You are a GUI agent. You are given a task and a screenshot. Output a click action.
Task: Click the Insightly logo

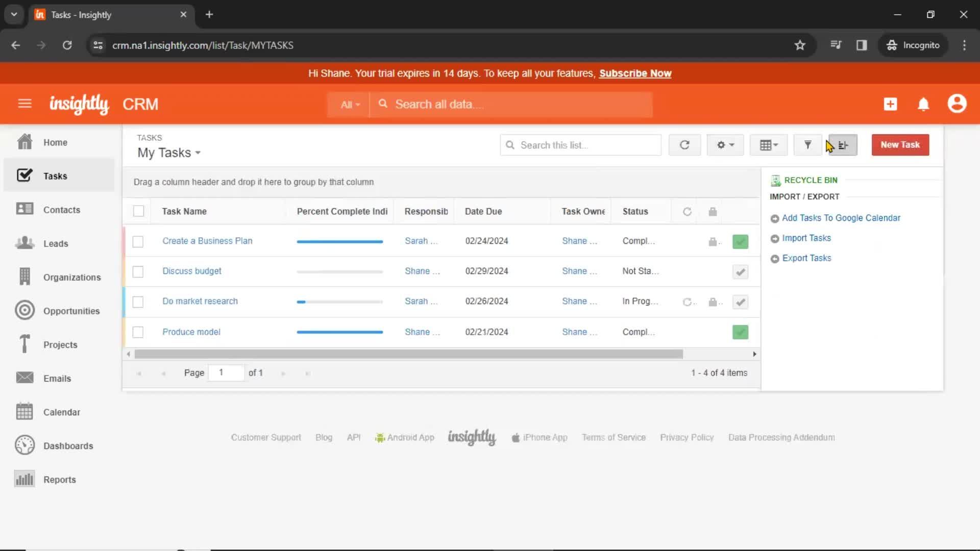(79, 104)
